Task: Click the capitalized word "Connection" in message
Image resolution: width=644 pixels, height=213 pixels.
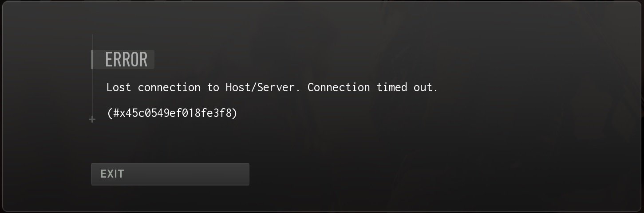Action: click(x=339, y=88)
